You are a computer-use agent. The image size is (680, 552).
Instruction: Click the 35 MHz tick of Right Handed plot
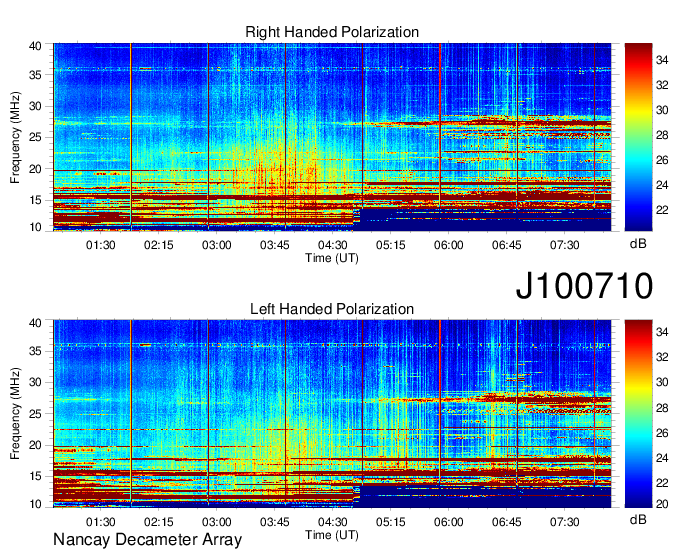[x=35, y=75]
